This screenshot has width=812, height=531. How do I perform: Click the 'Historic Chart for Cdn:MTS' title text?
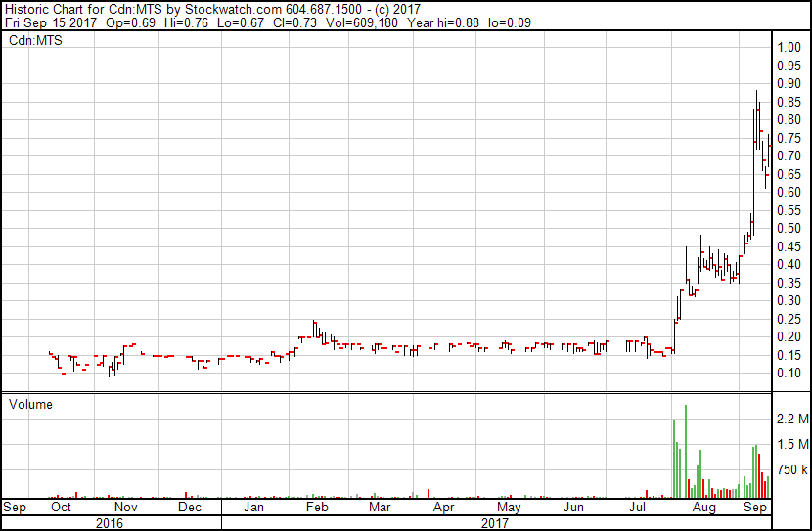pos(81,9)
